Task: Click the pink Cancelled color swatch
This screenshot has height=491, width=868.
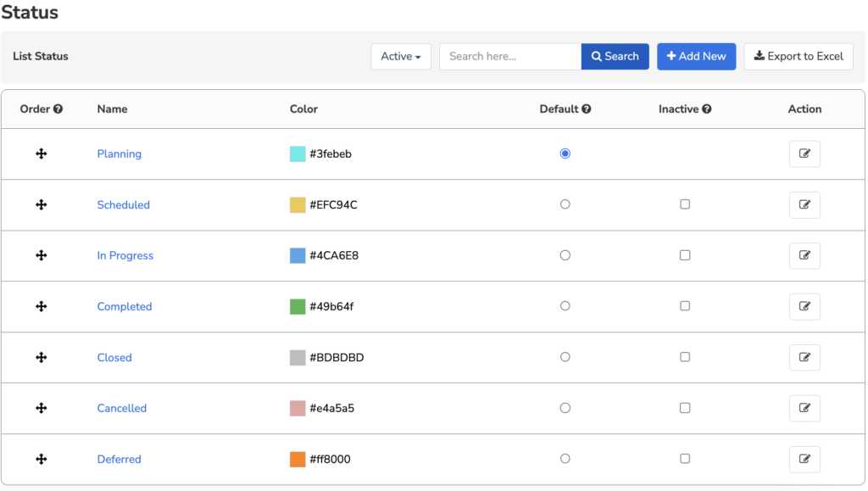Action: click(298, 409)
